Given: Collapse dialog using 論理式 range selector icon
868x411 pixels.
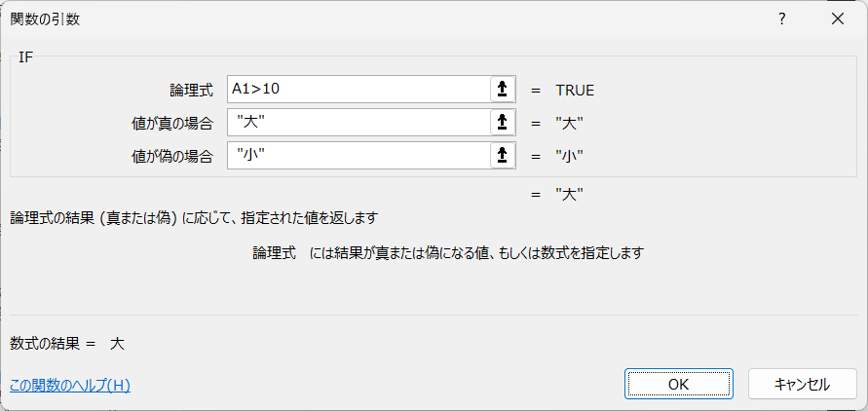Looking at the screenshot, I should tap(503, 89).
